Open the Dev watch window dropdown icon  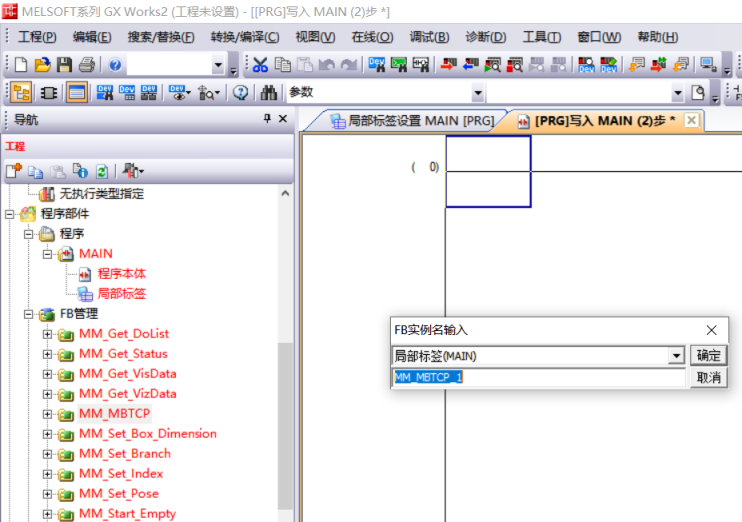pyautogui.click(x=180, y=92)
